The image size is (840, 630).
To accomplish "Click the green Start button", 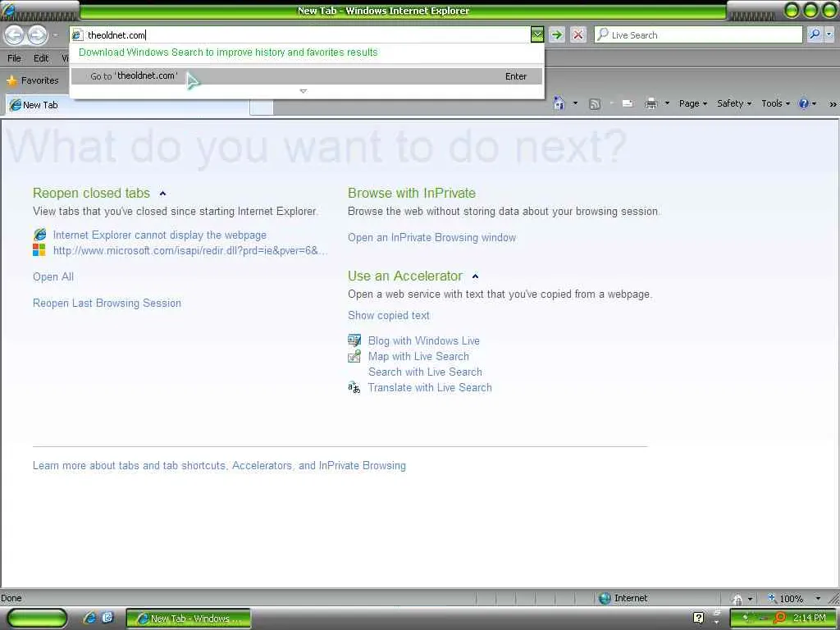I will coord(38,619).
